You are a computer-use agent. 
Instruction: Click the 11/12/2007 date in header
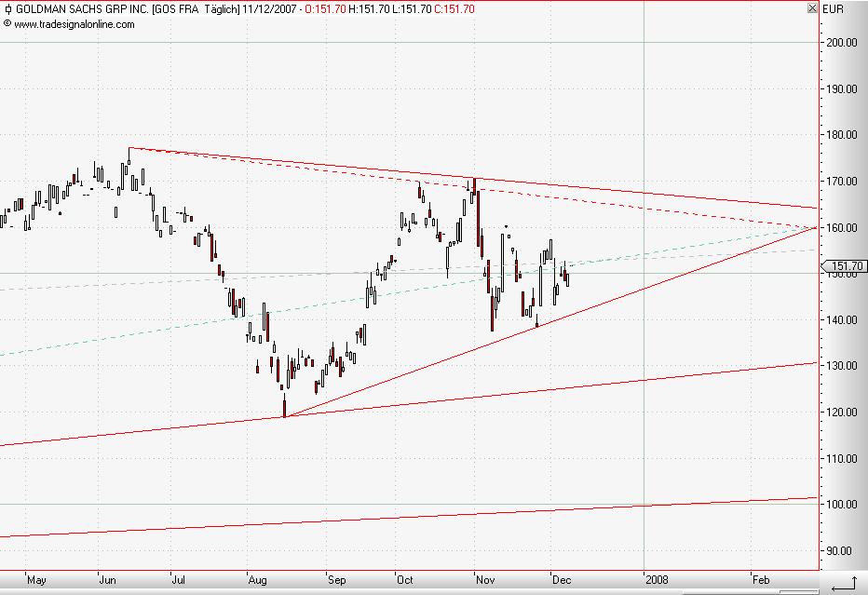(x=269, y=9)
